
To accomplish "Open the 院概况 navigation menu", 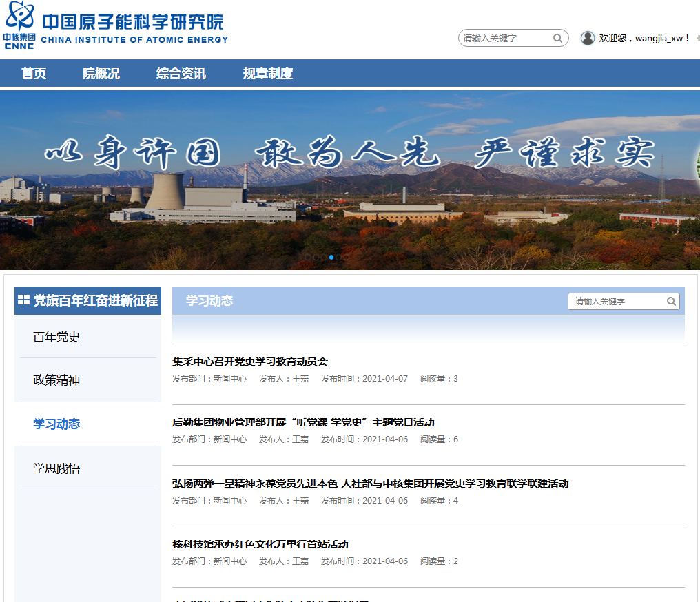I will pyautogui.click(x=101, y=74).
